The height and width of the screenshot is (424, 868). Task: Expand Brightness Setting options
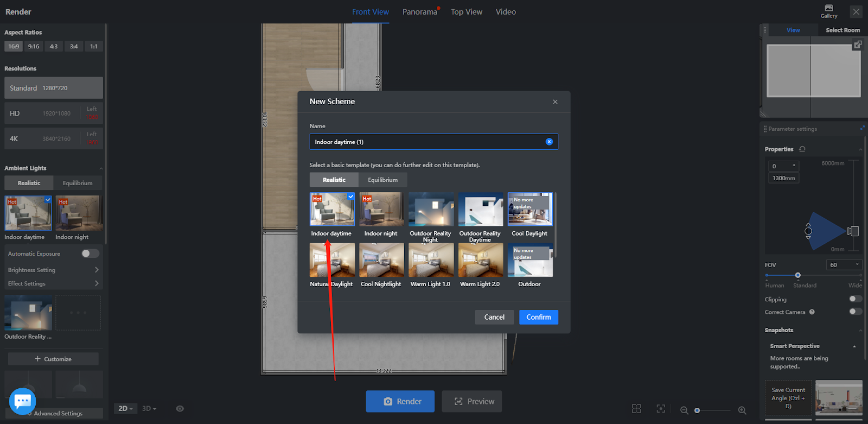pyautogui.click(x=97, y=270)
